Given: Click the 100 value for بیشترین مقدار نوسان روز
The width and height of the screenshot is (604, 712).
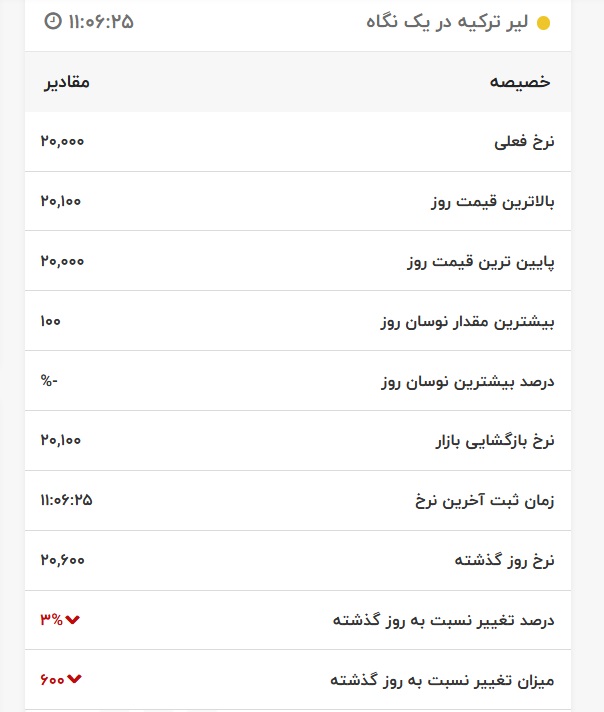Looking at the screenshot, I should coord(51,322).
